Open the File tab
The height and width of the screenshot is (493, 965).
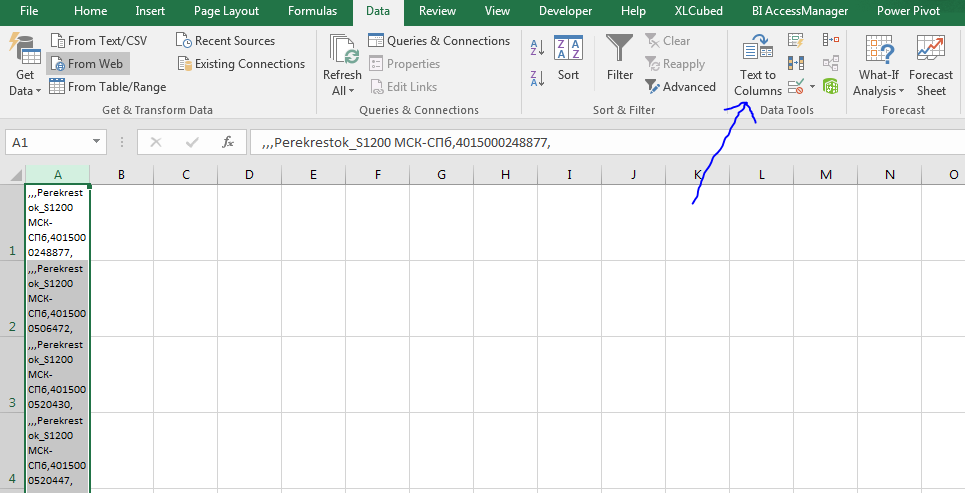click(x=29, y=11)
